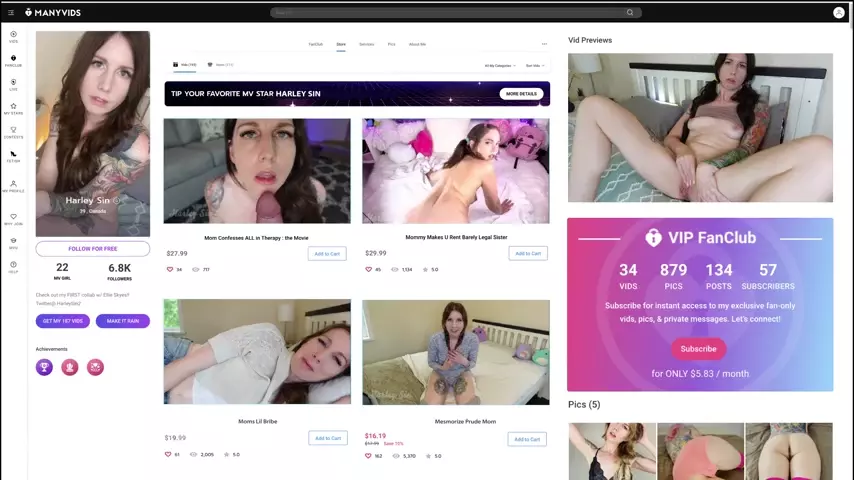Image resolution: width=854 pixels, height=480 pixels.
Task: Click the Vids icon in sidebar
Action: 13,36
